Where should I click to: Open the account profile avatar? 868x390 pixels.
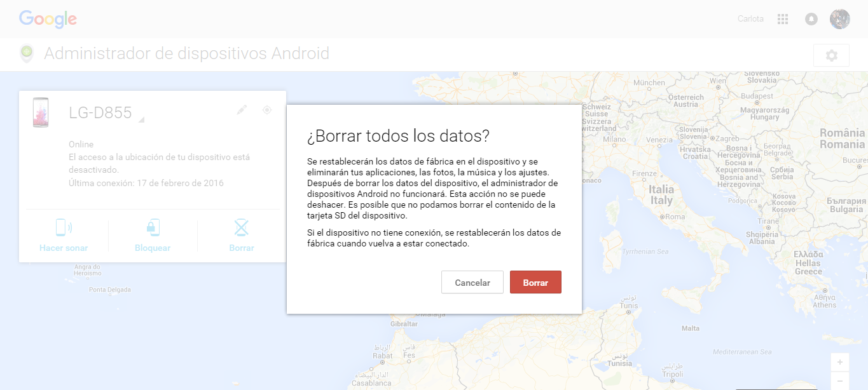(840, 19)
